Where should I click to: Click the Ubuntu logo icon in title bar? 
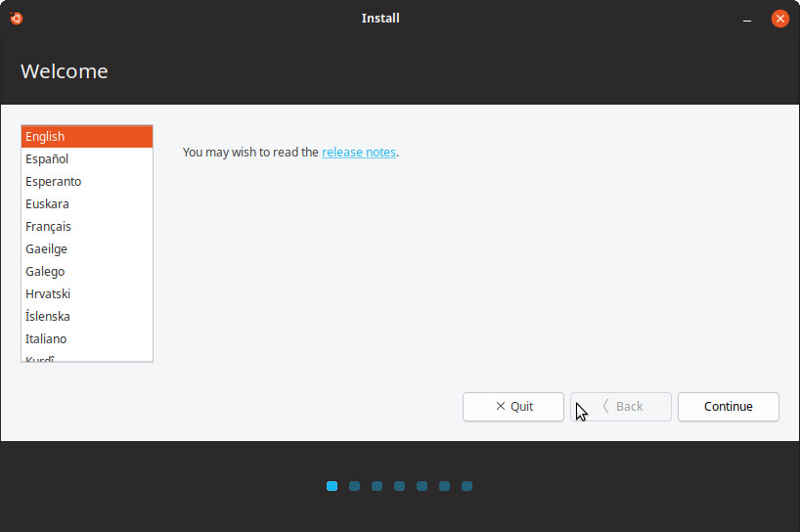coord(17,18)
